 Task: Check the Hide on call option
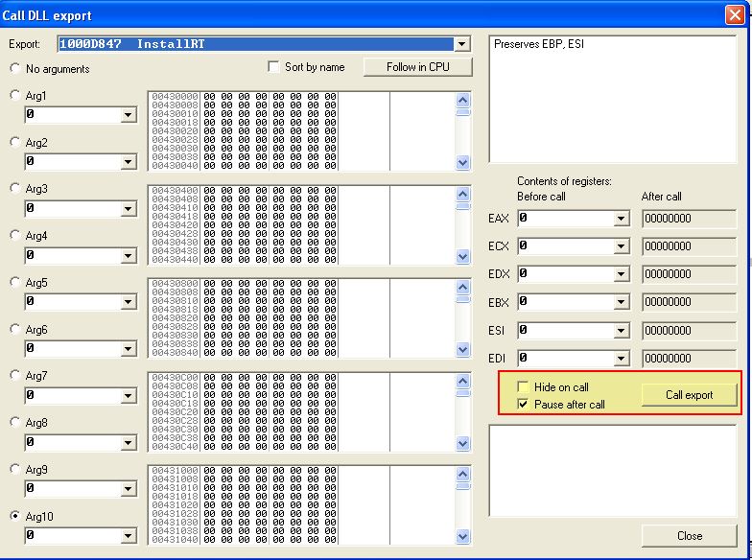(523, 387)
